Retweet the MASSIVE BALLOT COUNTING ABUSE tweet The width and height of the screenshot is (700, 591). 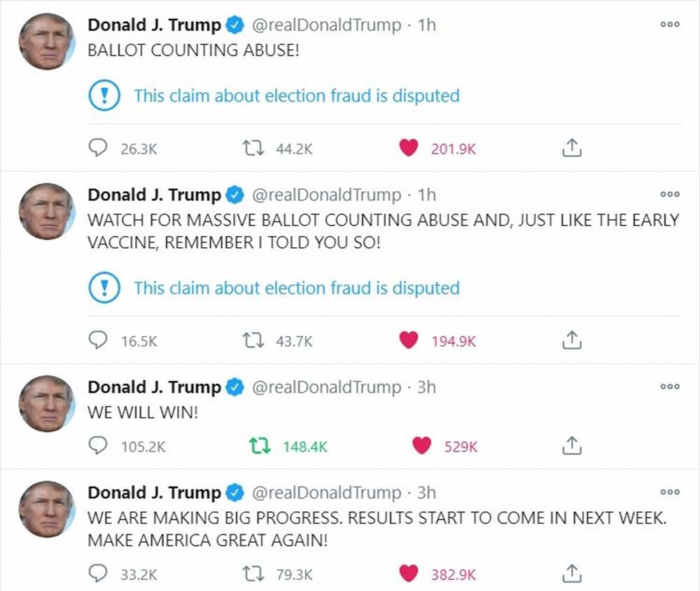tap(251, 341)
